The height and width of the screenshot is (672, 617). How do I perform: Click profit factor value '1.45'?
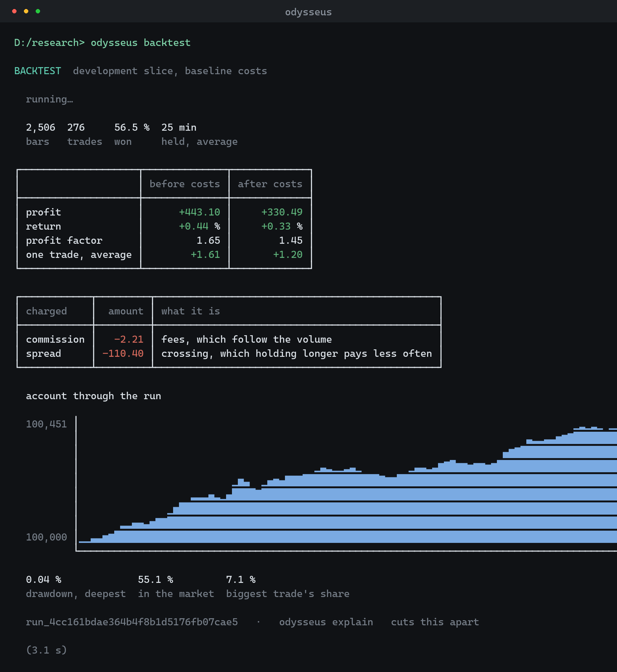(x=291, y=241)
